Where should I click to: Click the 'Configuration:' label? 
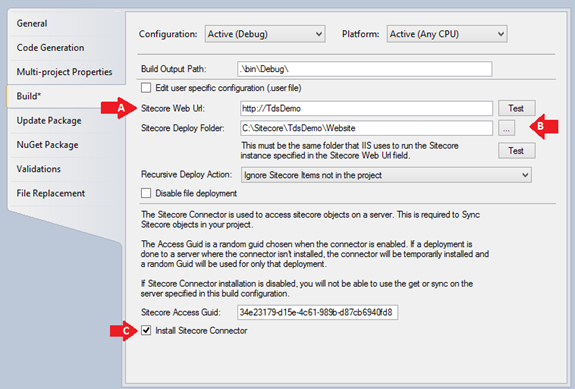168,34
